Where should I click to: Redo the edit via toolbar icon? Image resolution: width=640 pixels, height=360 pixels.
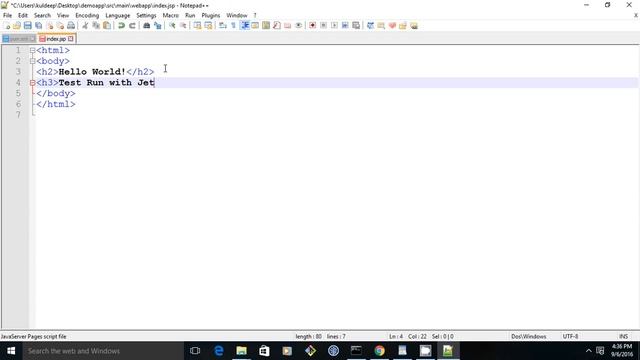coord(132,26)
